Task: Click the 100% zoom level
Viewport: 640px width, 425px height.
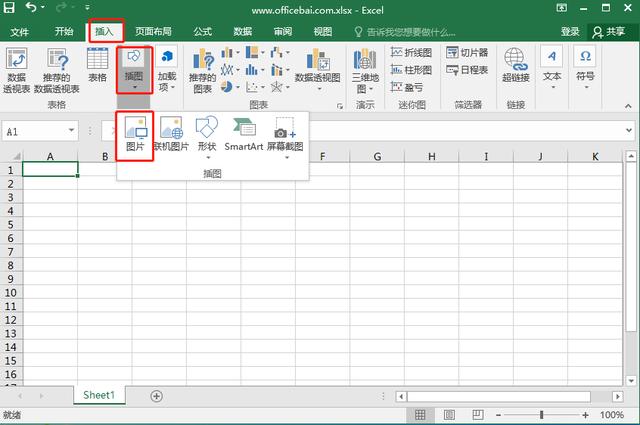Action: (x=611, y=415)
